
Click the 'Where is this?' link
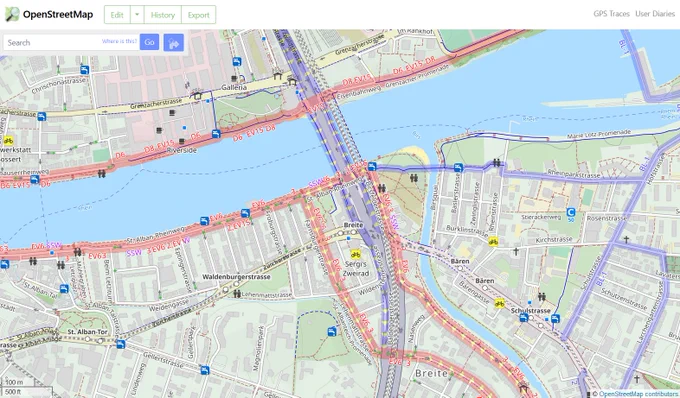click(x=119, y=41)
